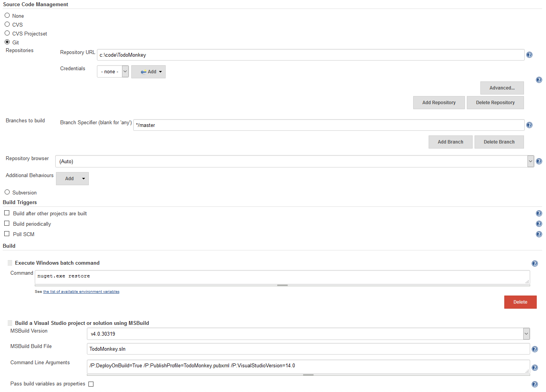Select the CVS Projectset radio button

point(7,33)
